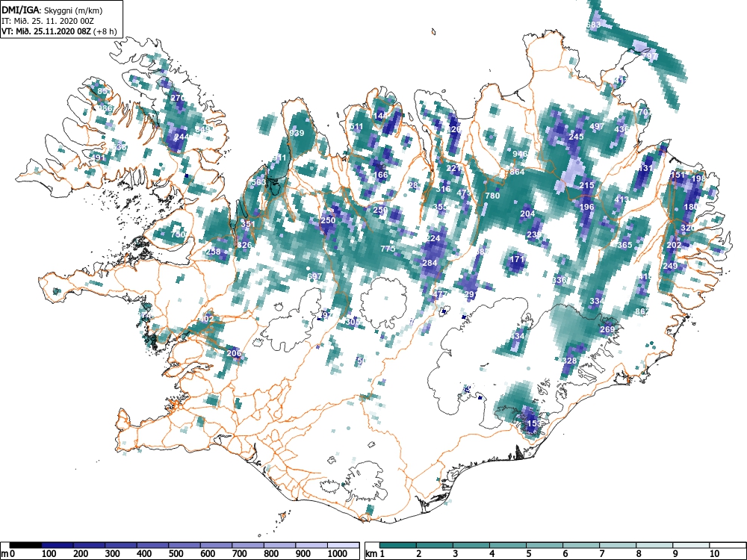Click the visibility value "334"
This screenshot has width=747, height=560.
(x=597, y=301)
